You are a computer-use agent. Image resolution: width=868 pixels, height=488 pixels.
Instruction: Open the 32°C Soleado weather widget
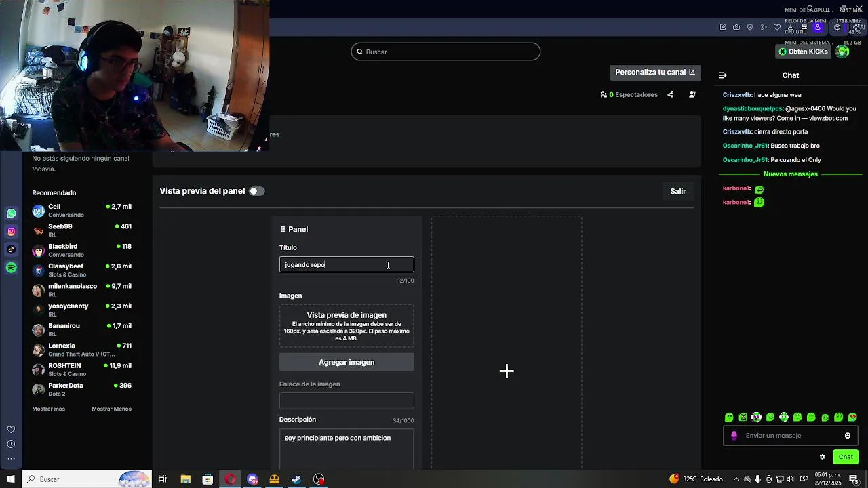pyautogui.click(x=696, y=479)
